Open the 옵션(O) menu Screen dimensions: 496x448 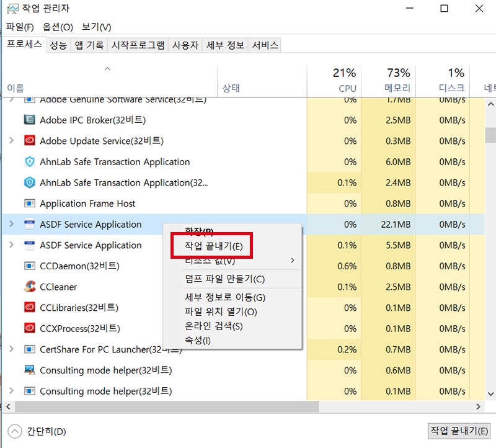coord(58,27)
